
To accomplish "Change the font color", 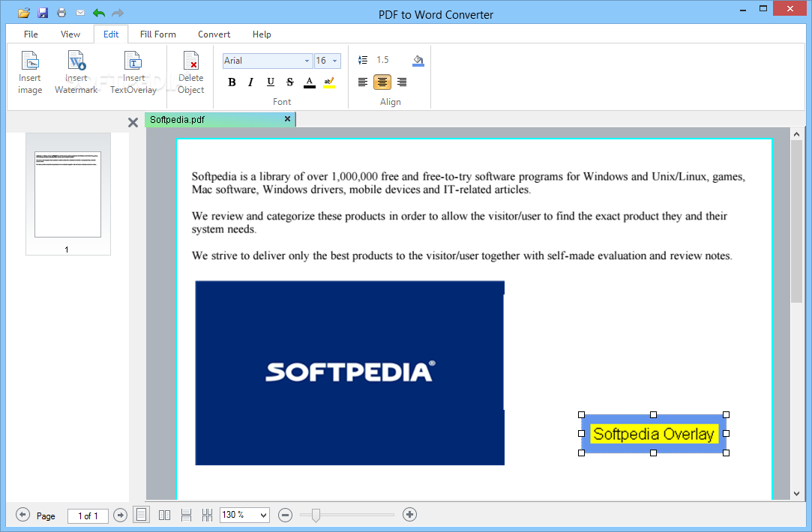I will tap(310, 82).
